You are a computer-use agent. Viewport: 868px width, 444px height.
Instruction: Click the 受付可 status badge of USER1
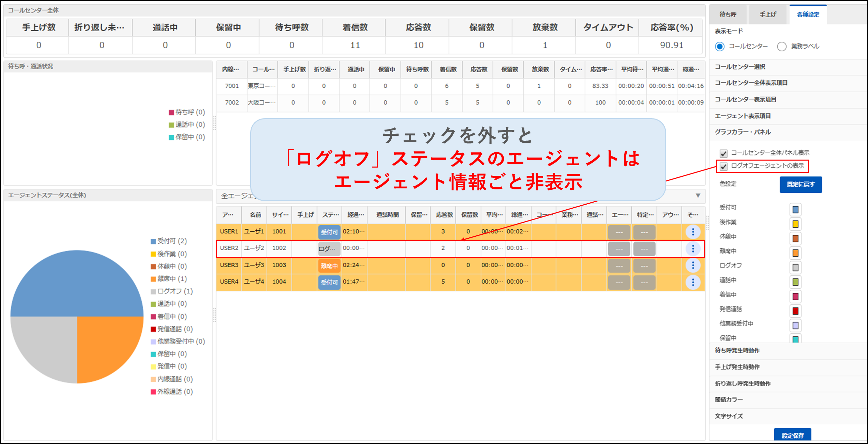pyautogui.click(x=329, y=232)
